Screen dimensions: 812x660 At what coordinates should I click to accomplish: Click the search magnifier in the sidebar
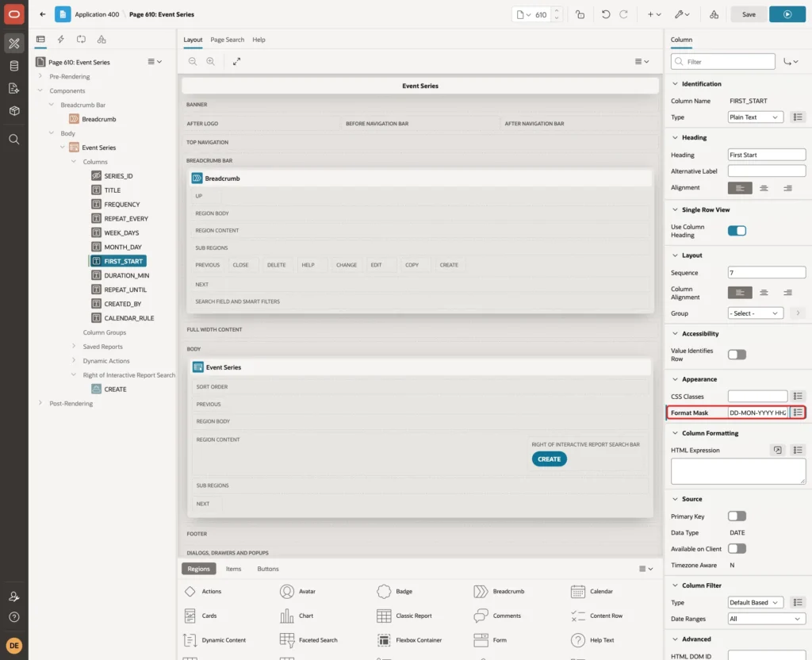tap(14, 140)
